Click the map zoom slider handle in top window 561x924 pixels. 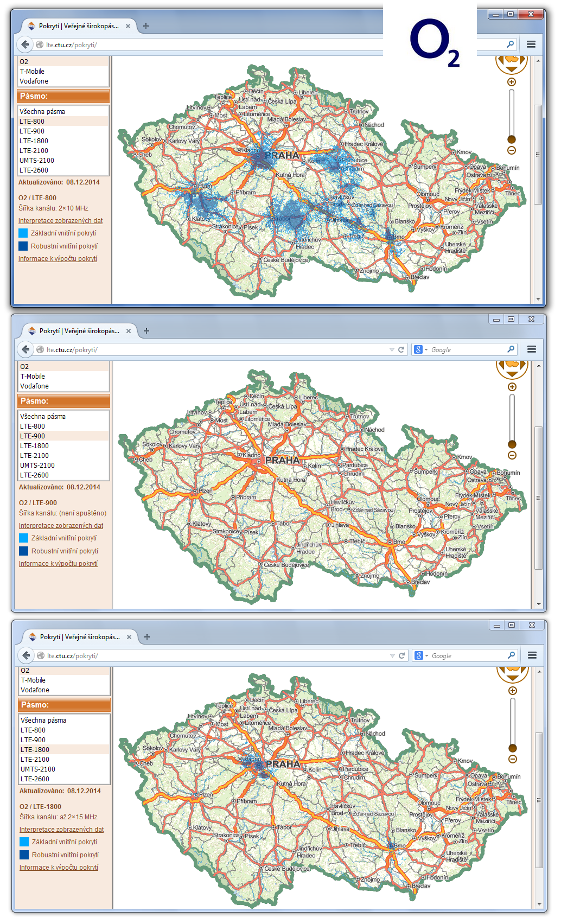pyautogui.click(x=511, y=139)
